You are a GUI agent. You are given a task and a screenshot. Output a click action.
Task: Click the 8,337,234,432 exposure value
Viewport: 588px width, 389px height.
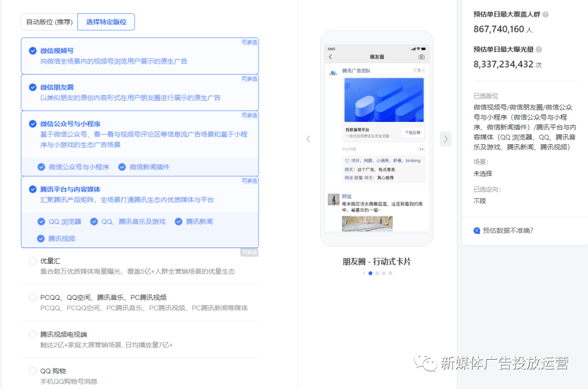point(503,64)
